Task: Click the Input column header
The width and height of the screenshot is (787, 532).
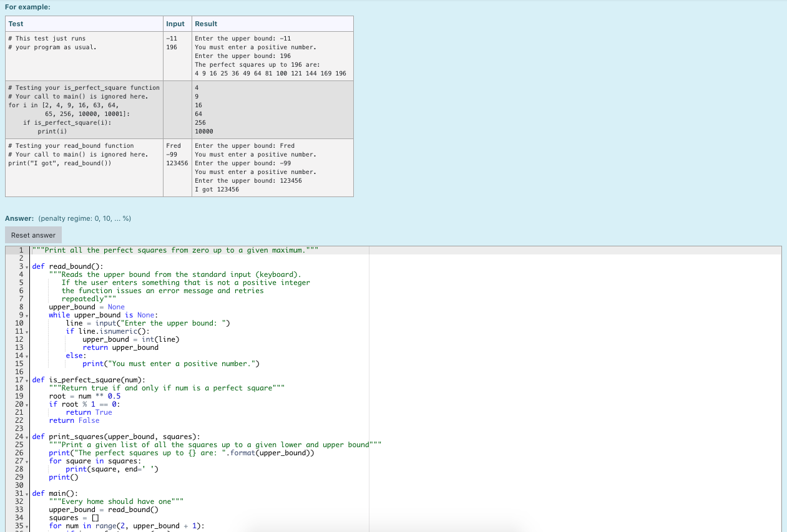Action: point(174,23)
